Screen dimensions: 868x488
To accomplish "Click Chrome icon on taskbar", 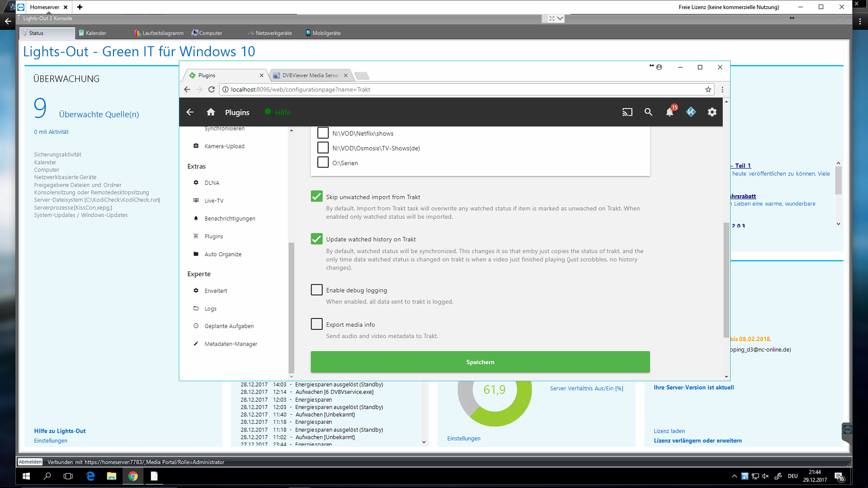I will click(x=133, y=476).
